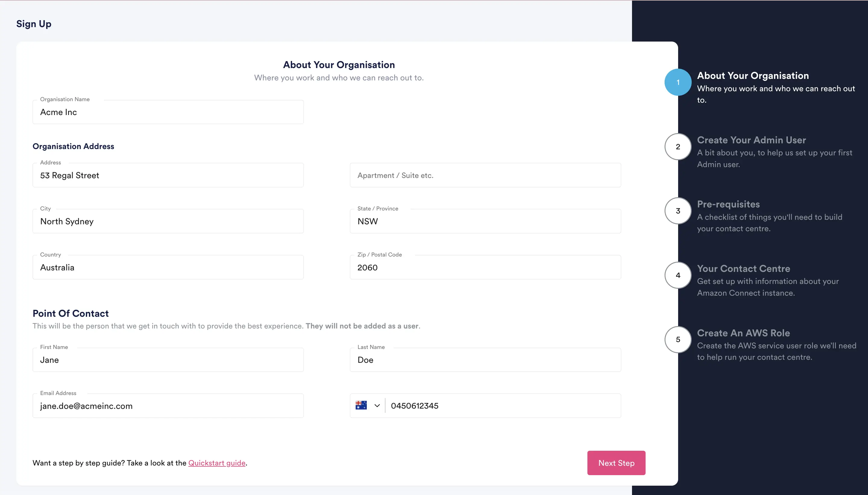This screenshot has width=868, height=495.
Task: Select the step 5 AWS Role circle
Action: tap(678, 339)
